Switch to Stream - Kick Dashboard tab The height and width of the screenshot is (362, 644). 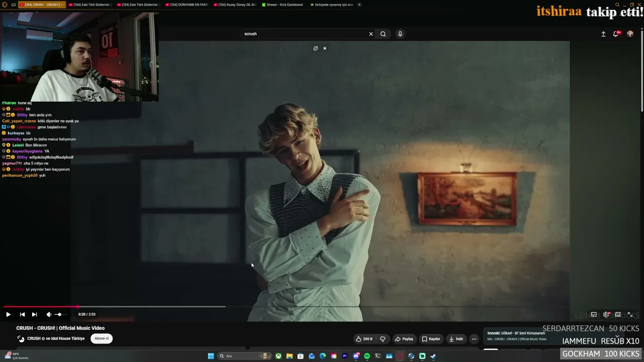click(283, 5)
